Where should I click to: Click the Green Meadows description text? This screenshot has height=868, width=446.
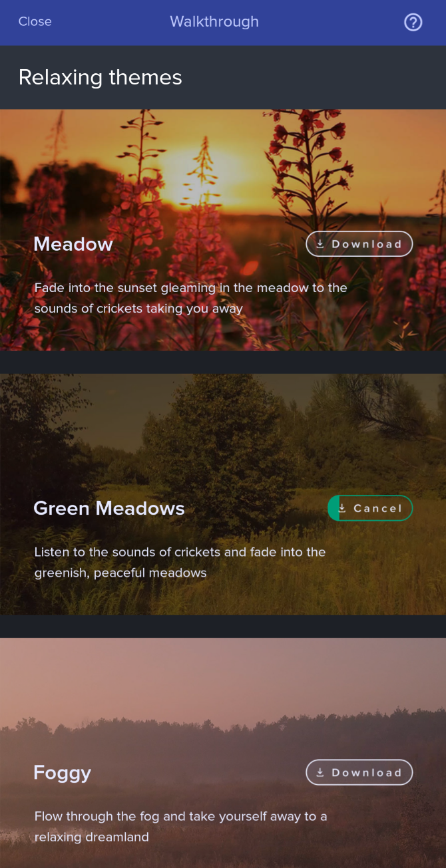click(x=180, y=562)
